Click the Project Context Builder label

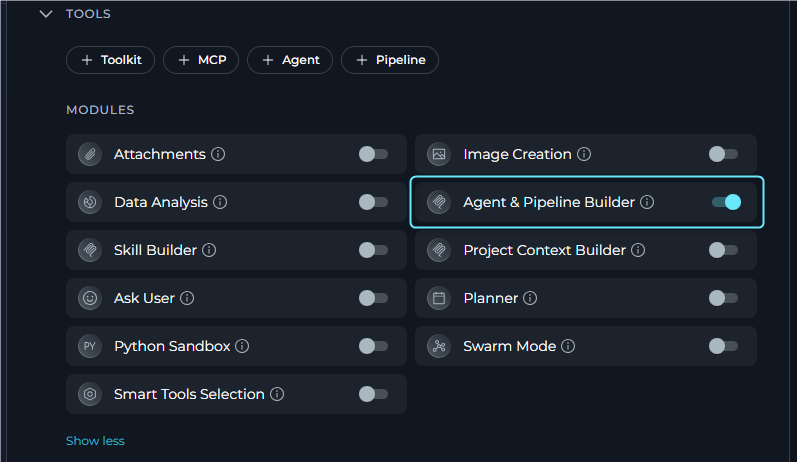(x=544, y=250)
